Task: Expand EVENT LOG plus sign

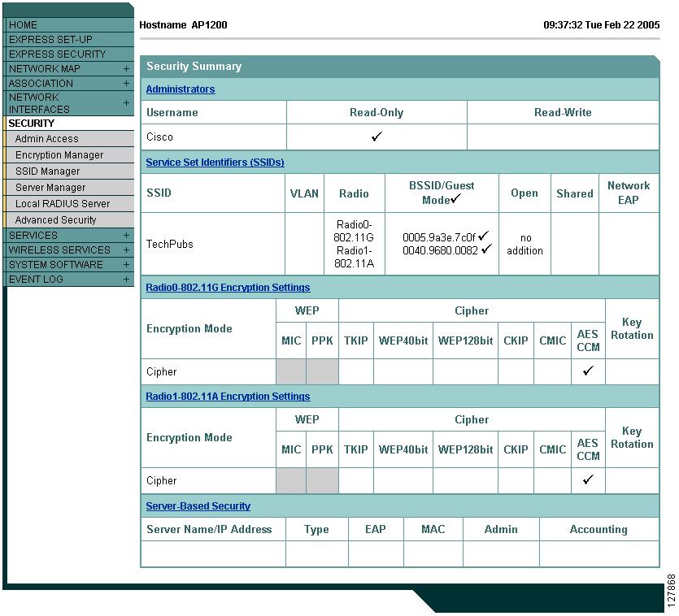Action: tap(126, 280)
